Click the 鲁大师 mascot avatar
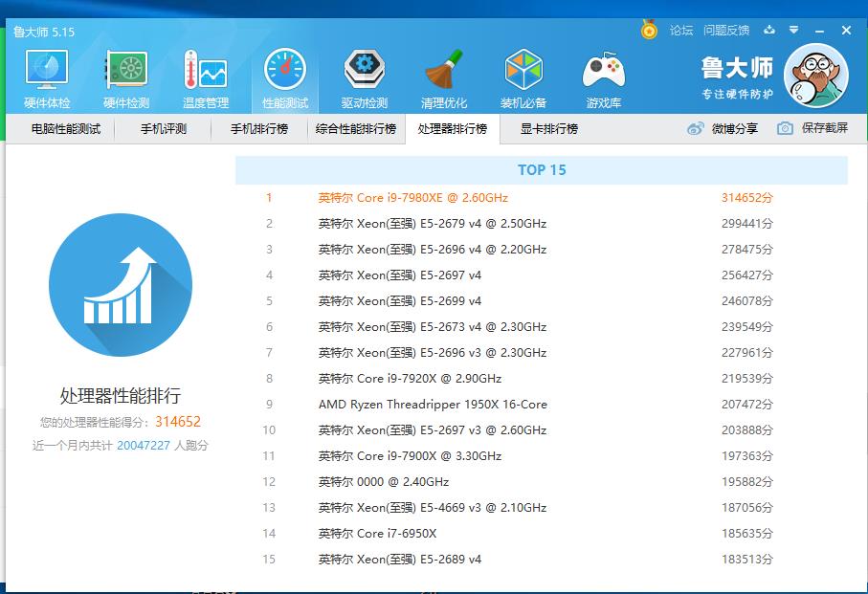This screenshot has width=868, height=594. point(815,77)
